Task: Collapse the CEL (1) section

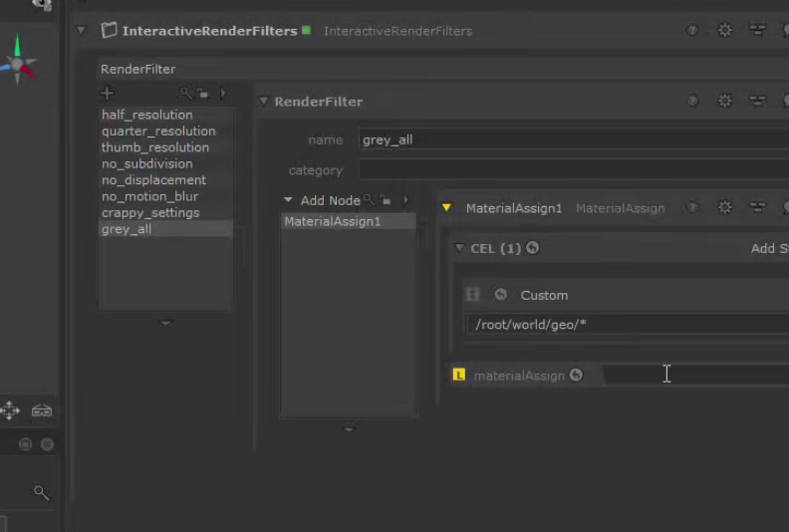Action: point(459,248)
